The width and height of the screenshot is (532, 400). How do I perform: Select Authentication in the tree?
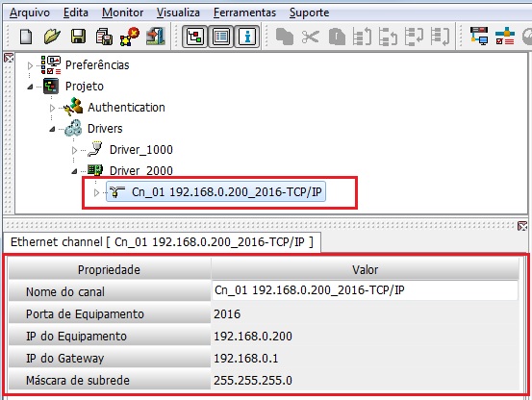(x=126, y=108)
